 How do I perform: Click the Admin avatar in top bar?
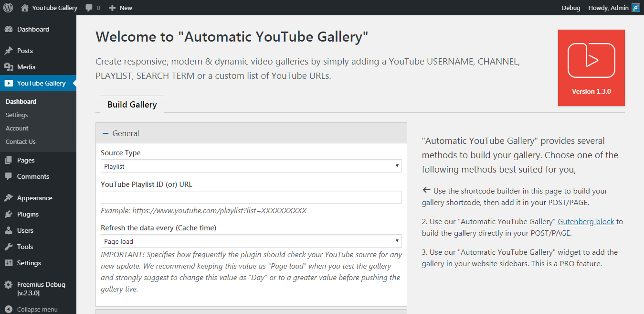coord(635,8)
